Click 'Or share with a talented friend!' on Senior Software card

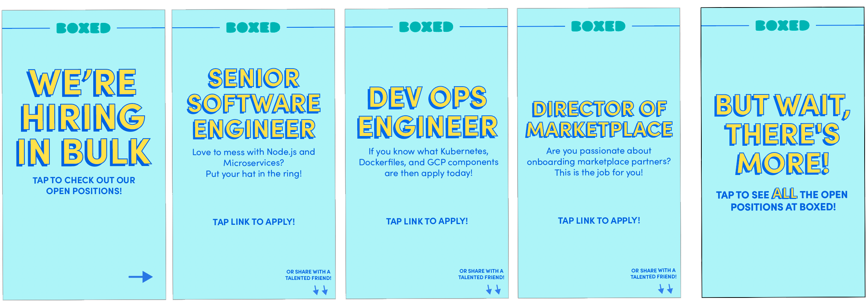point(308,275)
